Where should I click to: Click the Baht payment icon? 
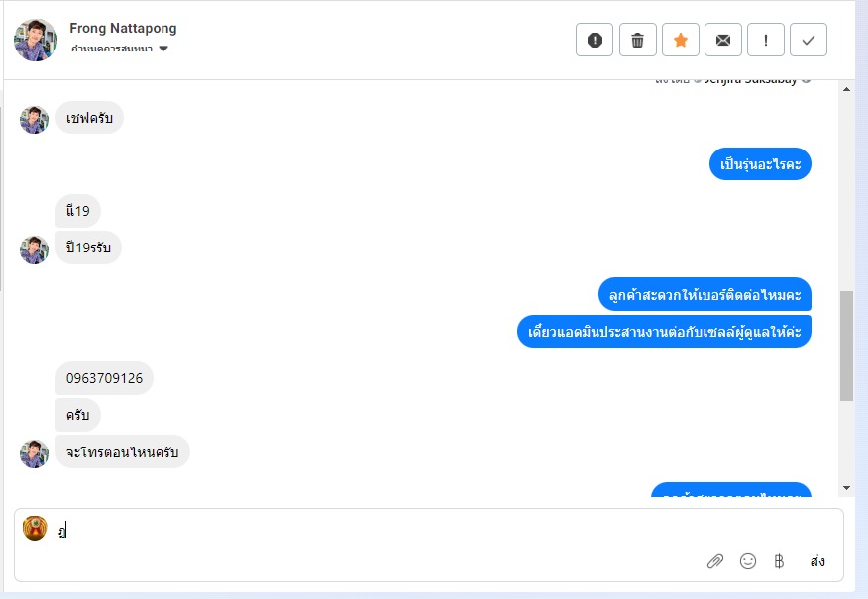(779, 561)
